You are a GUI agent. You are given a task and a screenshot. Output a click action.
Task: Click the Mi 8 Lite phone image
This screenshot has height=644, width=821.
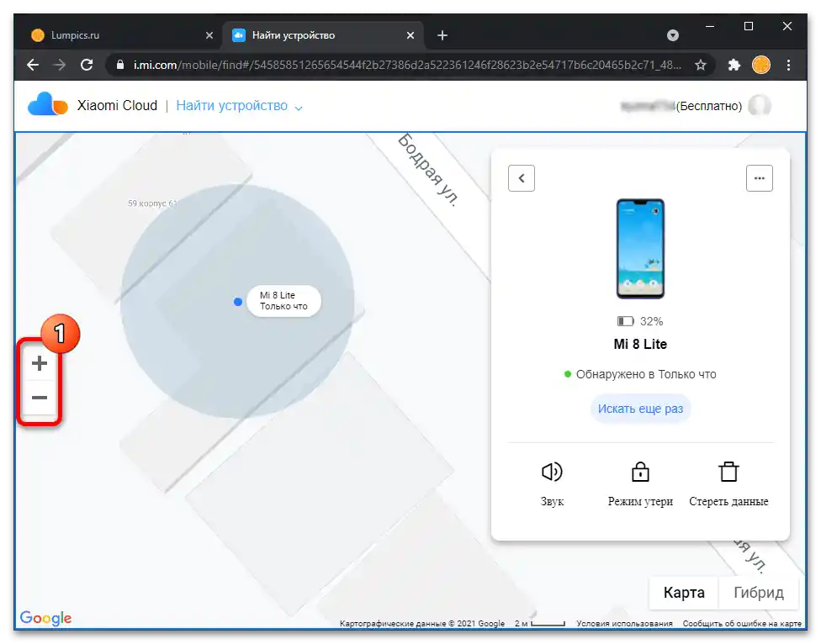coord(640,249)
